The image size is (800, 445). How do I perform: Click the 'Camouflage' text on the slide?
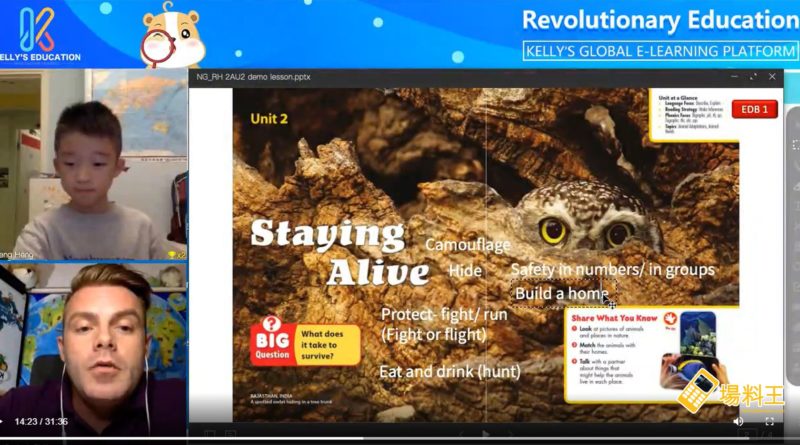click(x=467, y=245)
